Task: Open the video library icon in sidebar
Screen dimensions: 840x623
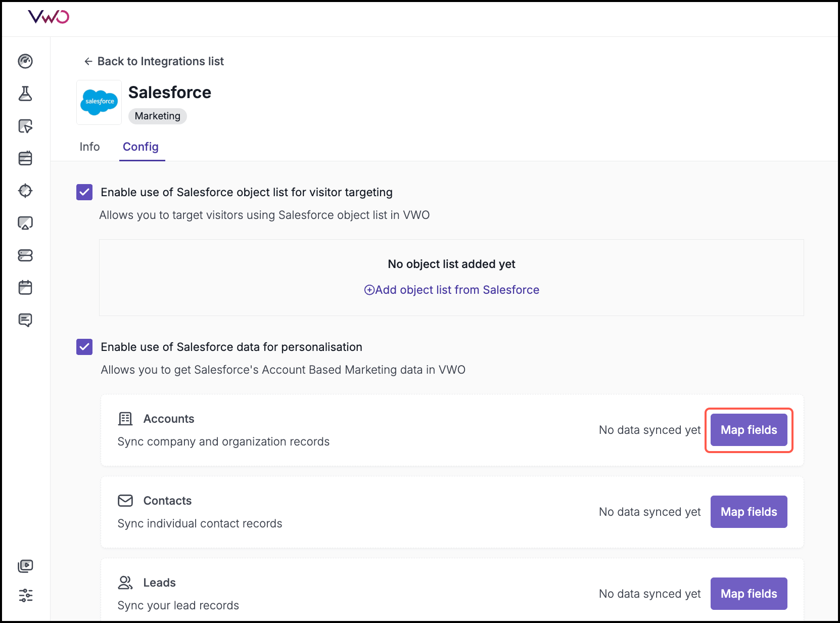Action: 25,566
